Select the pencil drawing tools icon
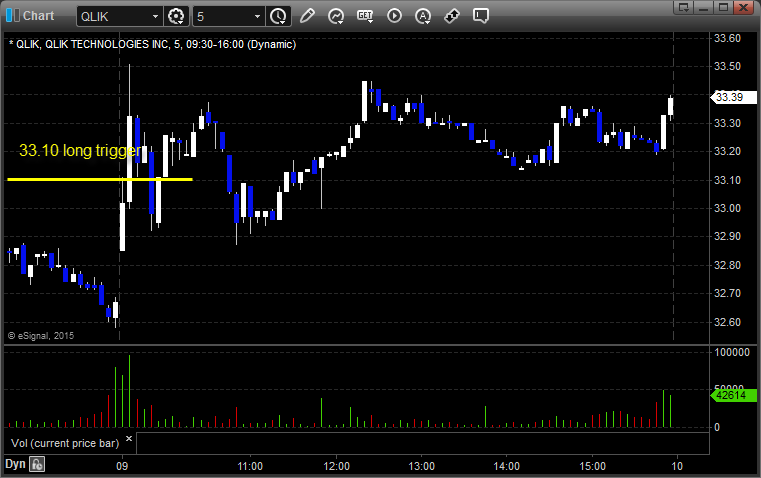This screenshot has height=478, width=761. [307, 16]
